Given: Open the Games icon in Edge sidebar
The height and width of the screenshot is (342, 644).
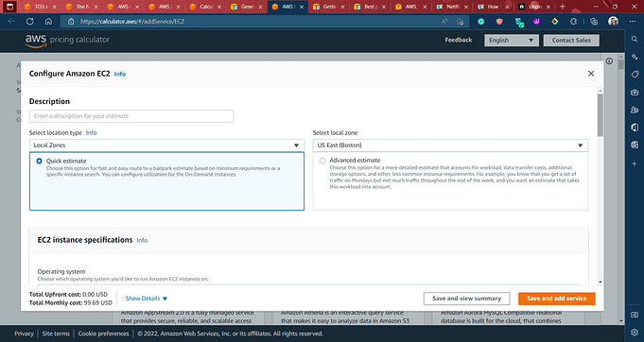Looking at the screenshot, I should click(x=635, y=110).
